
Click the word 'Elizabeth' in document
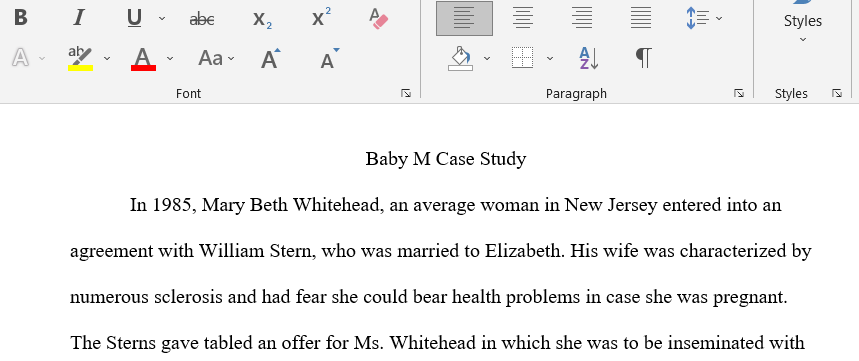[523, 251]
